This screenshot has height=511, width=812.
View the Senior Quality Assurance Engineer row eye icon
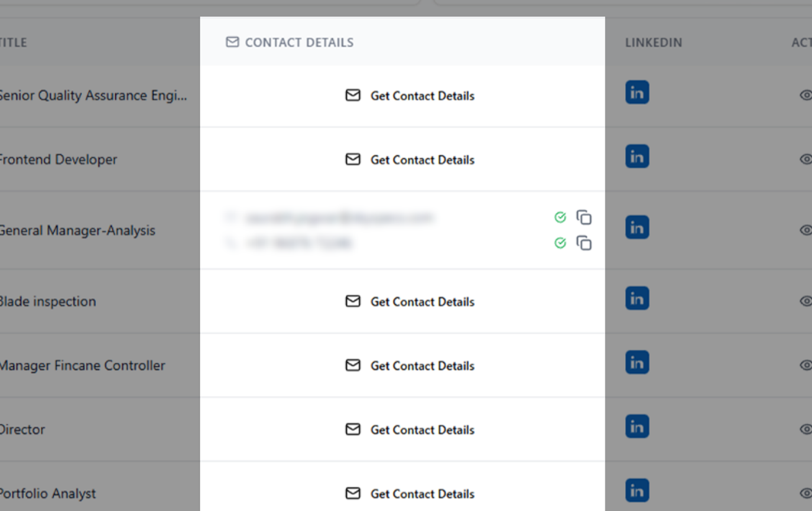coord(805,95)
